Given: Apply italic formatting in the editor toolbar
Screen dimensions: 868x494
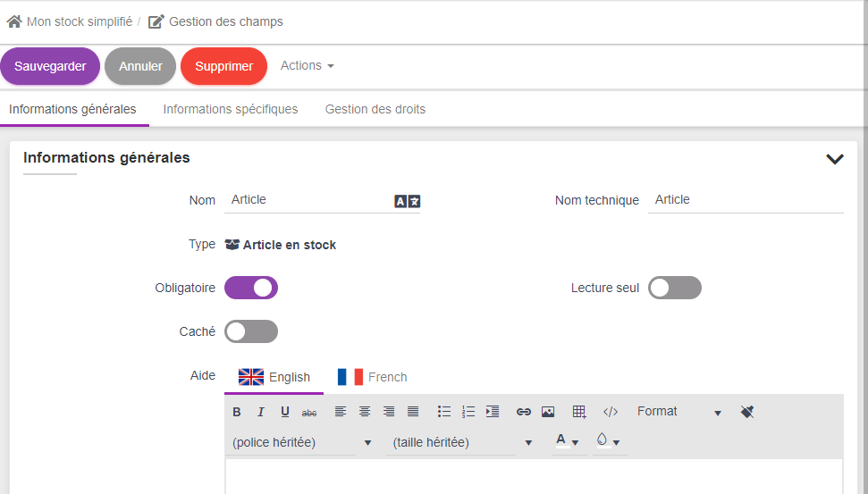Looking at the screenshot, I should [261, 412].
